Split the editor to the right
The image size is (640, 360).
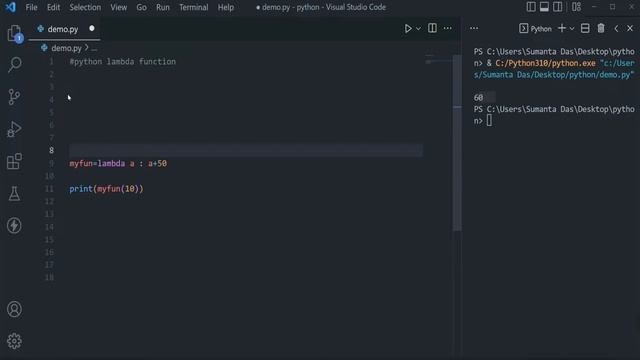point(432,28)
